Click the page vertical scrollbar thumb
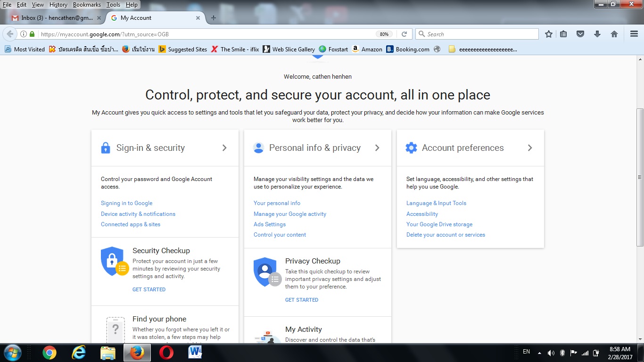This screenshot has width=644, height=362. pos(640,177)
